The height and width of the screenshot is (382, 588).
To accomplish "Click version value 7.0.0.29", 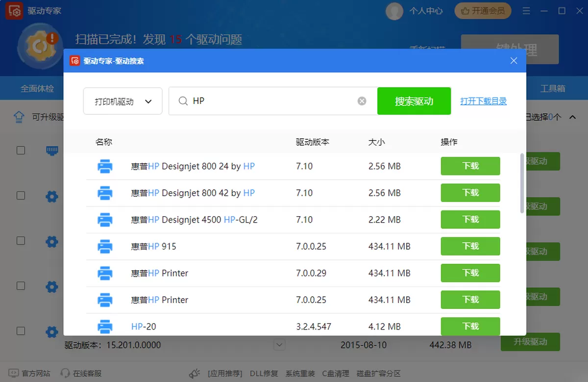I will [311, 273].
